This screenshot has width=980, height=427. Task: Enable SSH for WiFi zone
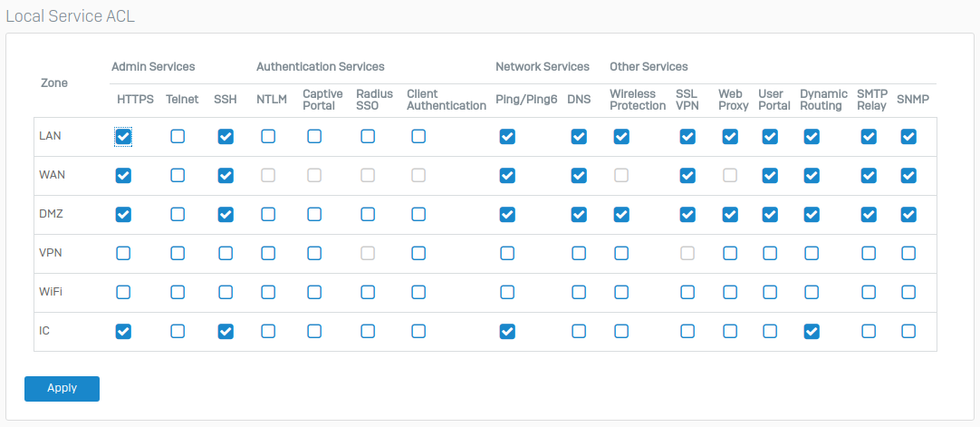click(226, 292)
